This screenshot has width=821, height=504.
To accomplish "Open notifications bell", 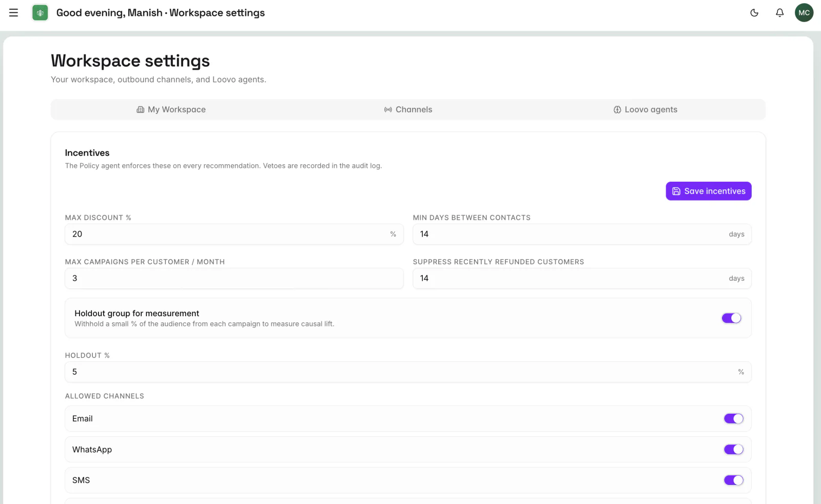I will tap(779, 13).
